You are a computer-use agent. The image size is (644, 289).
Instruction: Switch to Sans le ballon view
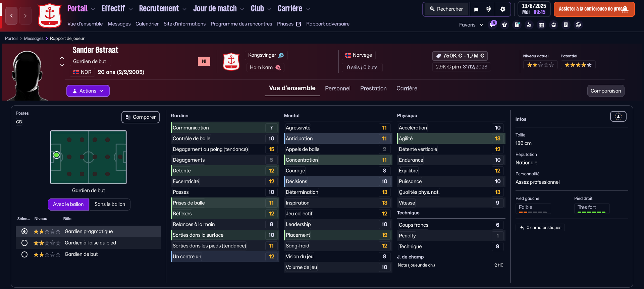(x=110, y=204)
